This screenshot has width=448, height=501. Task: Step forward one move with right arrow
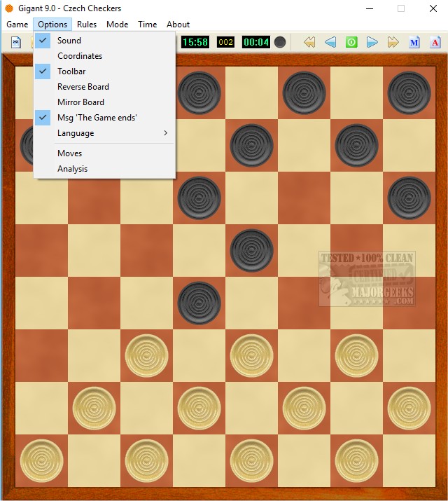[372, 42]
